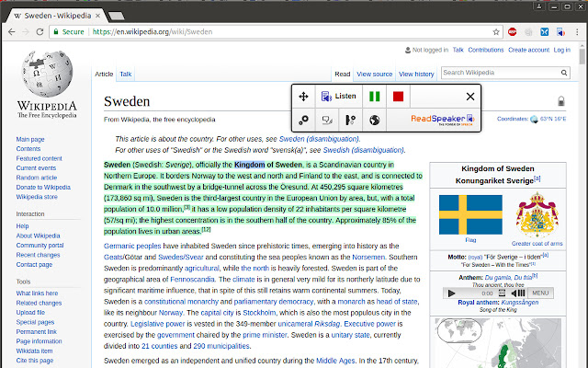
Task: Open the anthem player MENU button
Action: tap(540, 293)
